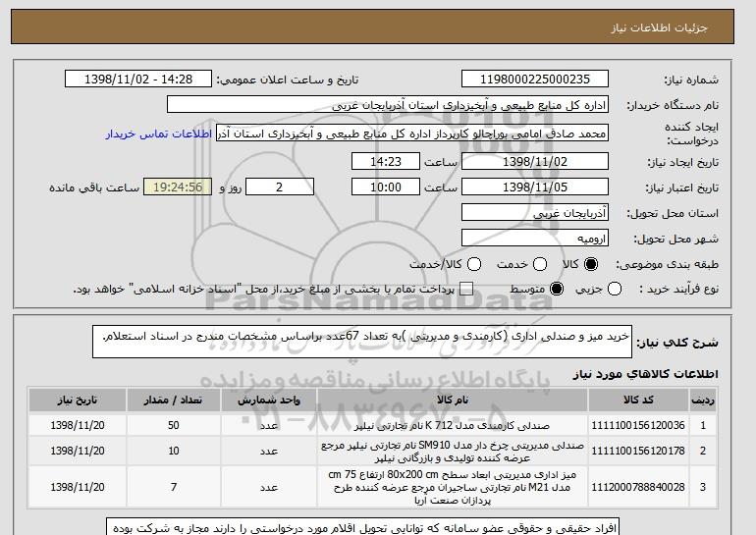The height and width of the screenshot is (535, 756).
Task: Select product code 1112000788840028
Action: point(638,487)
